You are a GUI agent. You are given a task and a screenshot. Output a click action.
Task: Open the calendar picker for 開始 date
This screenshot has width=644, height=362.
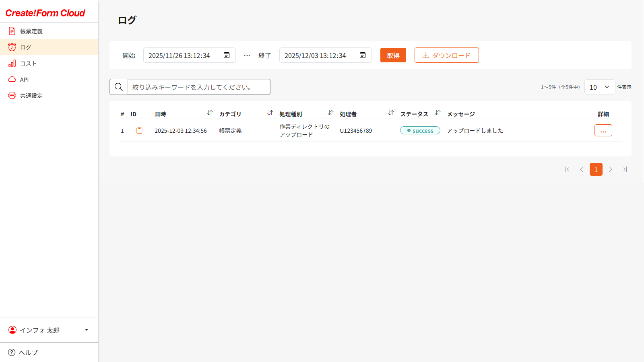pyautogui.click(x=227, y=55)
